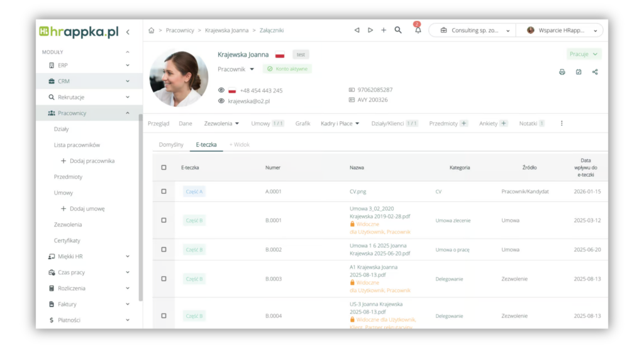Collapse the sidebar with the arrow
Image resolution: width=644 pixels, height=348 pixels.
click(128, 32)
